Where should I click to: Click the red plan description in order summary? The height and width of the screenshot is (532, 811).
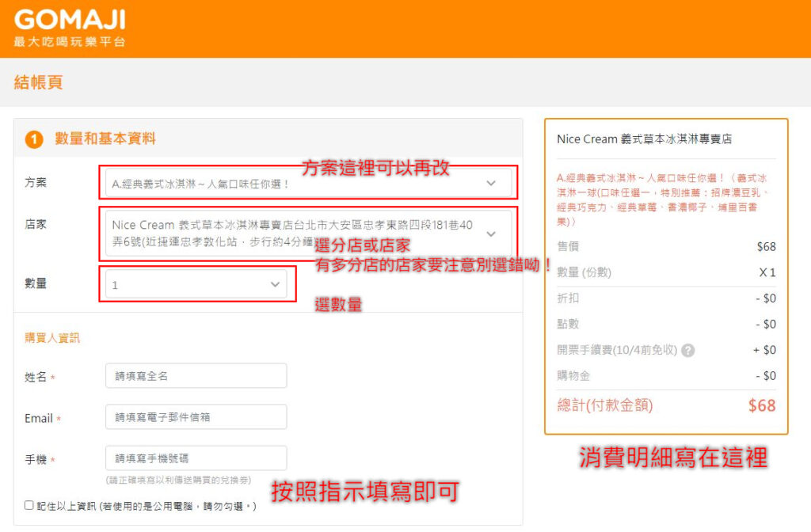(x=665, y=200)
